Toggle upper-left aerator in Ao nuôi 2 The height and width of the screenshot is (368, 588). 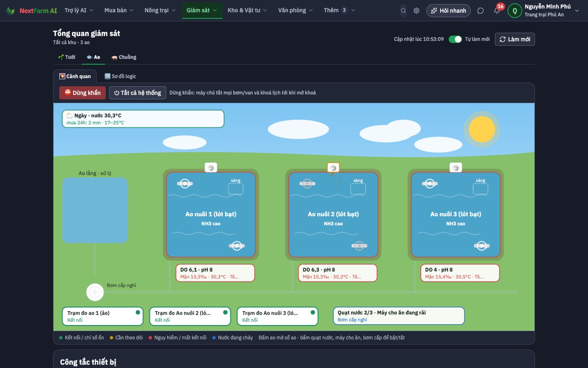click(x=307, y=183)
